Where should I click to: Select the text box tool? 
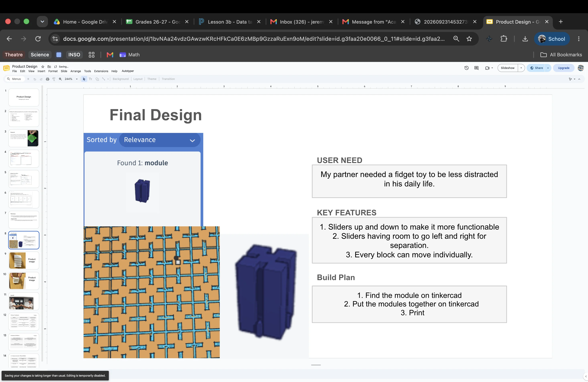click(x=90, y=79)
